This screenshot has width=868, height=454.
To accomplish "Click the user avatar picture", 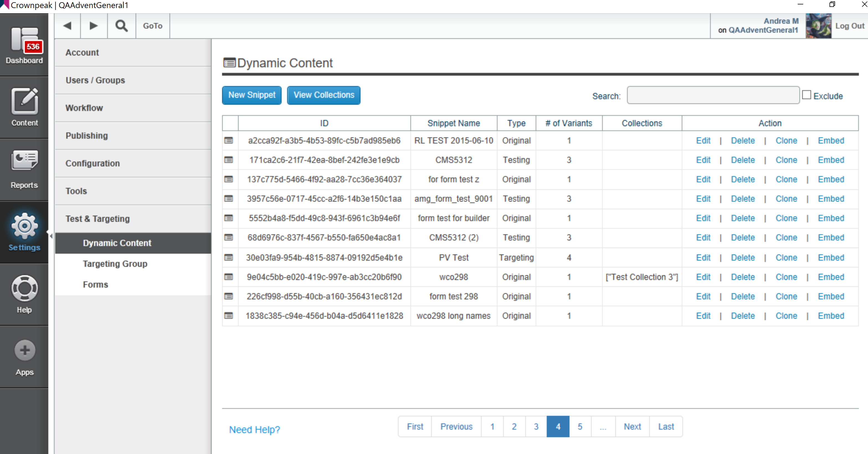I will click(818, 26).
